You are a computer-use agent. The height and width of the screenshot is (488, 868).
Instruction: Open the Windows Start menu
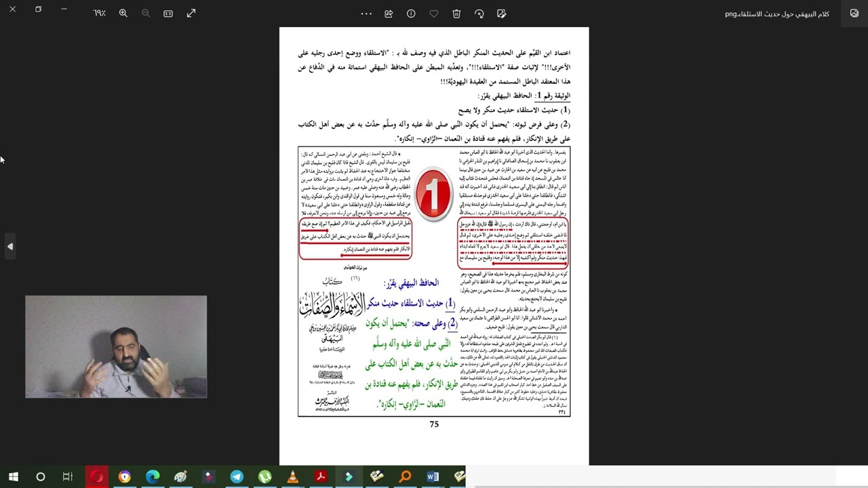pos(13,477)
